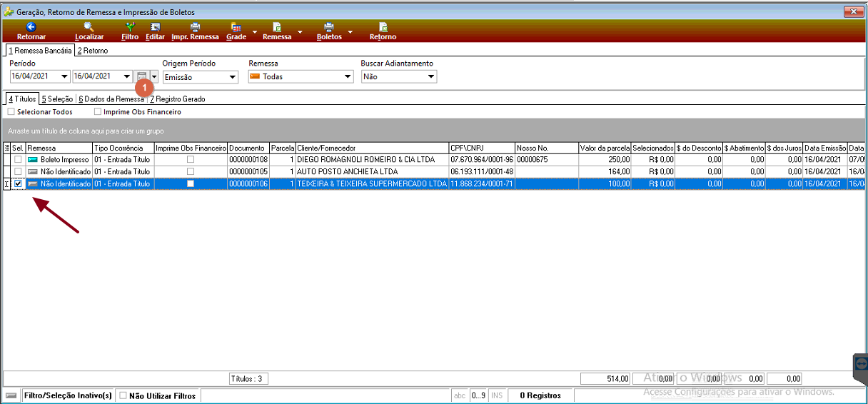
Task: Check the Não Utilizar Filtros option
Action: coord(123,395)
